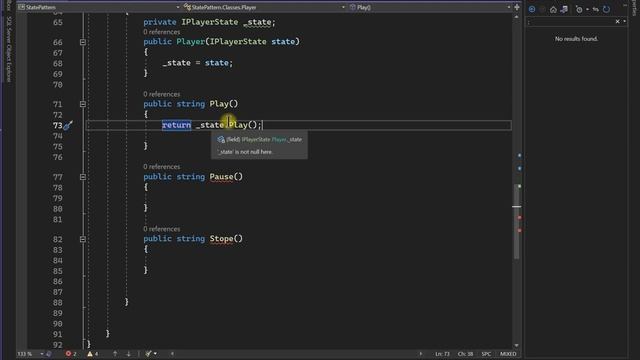Click the Ln: 73 status indicator
Screen dimensions: 640x360
coord(442,354)
